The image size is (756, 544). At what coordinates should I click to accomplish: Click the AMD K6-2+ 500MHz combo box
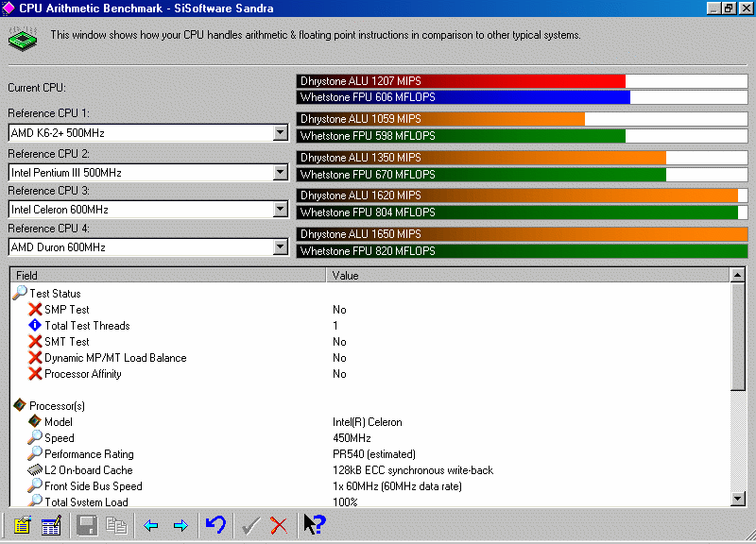(x=148, y=132)
